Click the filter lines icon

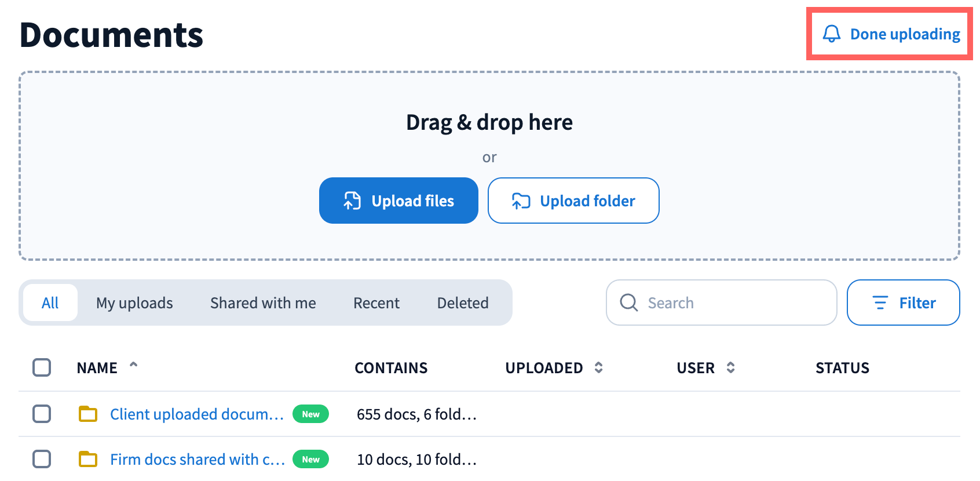pos(880,303)
